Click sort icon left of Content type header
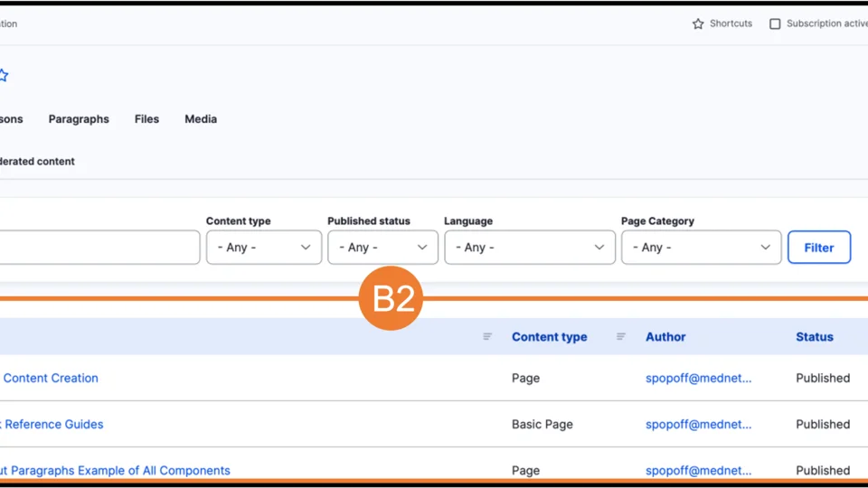The image size is (868, 488). (x=487, y=336)
